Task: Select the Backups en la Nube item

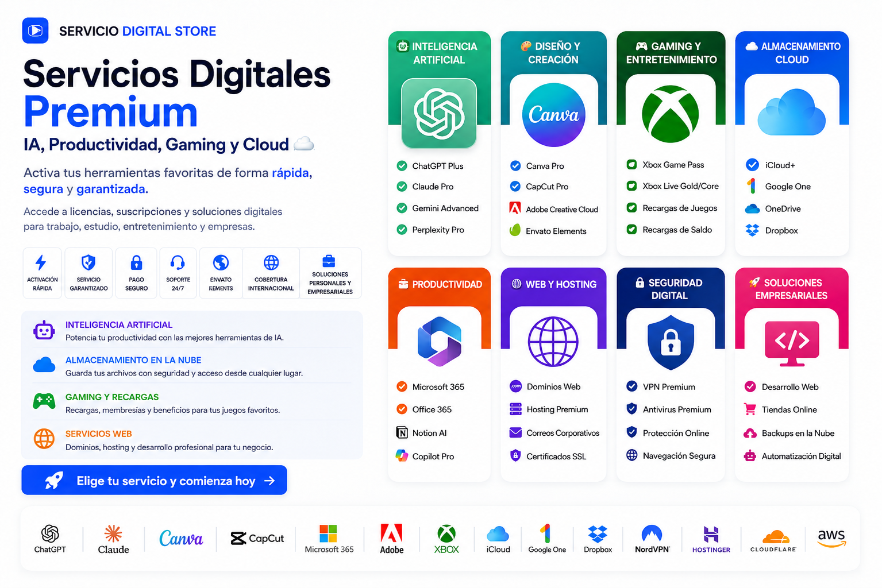Action: pyautogui.click(x=789, y=433)
